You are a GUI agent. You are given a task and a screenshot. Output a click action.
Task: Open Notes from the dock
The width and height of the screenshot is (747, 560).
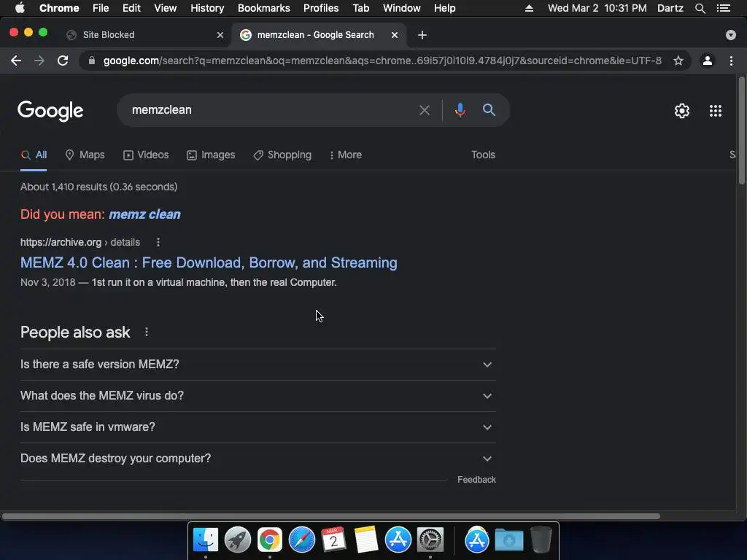[366, 540]
